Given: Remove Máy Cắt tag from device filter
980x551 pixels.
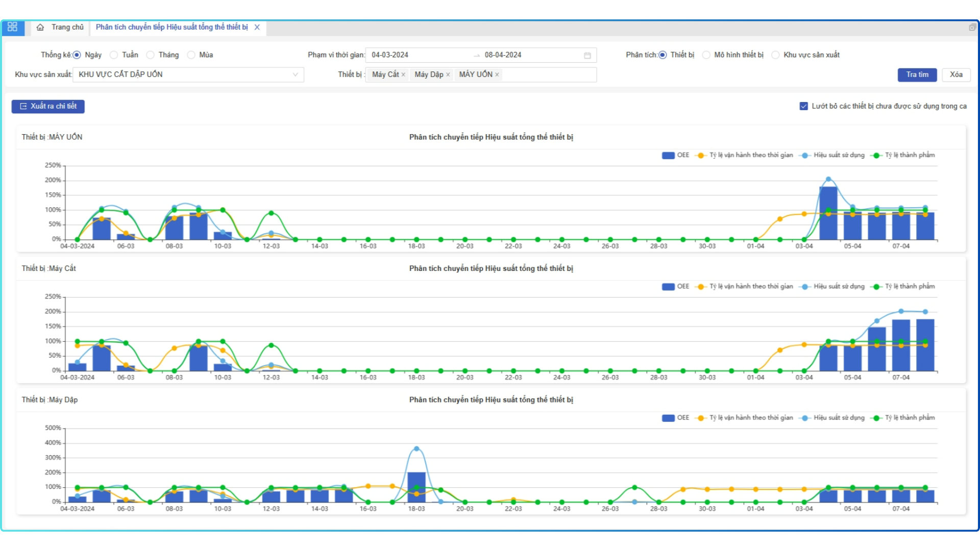Looking at the screenshot, I should click(403, 74).
